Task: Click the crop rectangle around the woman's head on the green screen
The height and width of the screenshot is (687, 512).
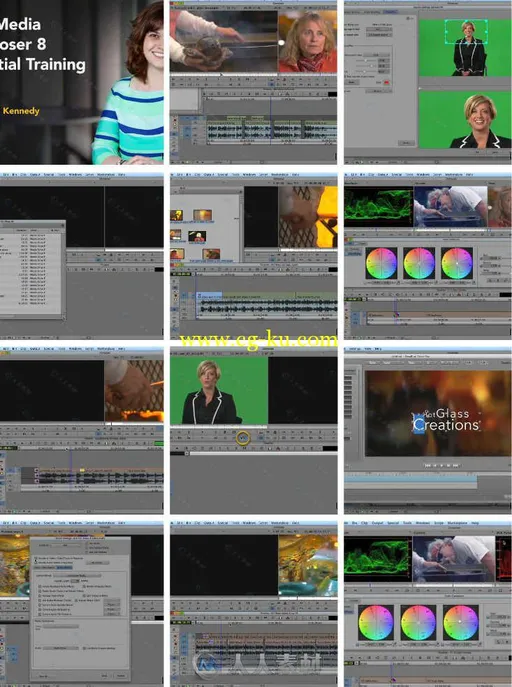Action: point(466,32)
